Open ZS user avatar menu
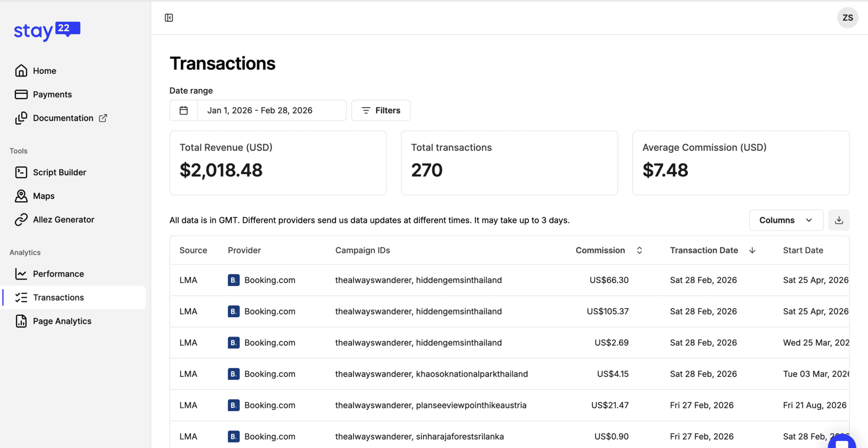Screen dimensions: 868x448 (847, 18)
